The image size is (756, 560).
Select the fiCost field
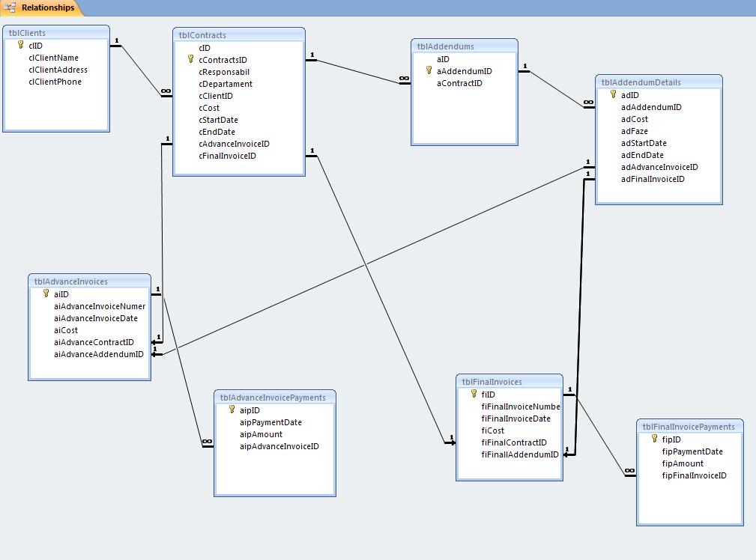[493, 430]
